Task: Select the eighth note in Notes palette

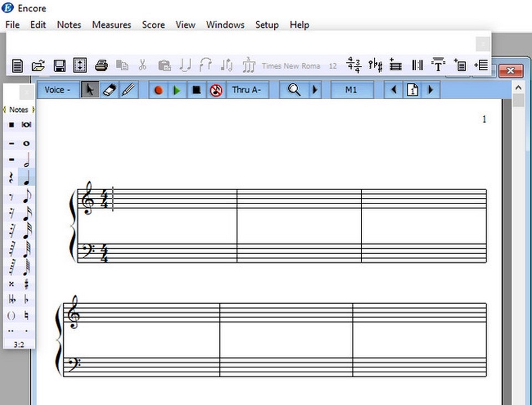Action: point(27,196)
